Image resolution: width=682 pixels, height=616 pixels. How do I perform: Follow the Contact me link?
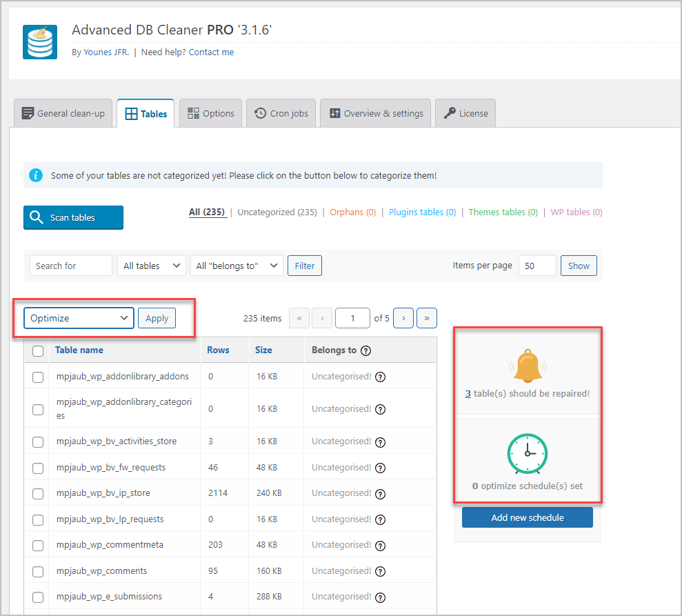tap(211, 52)
